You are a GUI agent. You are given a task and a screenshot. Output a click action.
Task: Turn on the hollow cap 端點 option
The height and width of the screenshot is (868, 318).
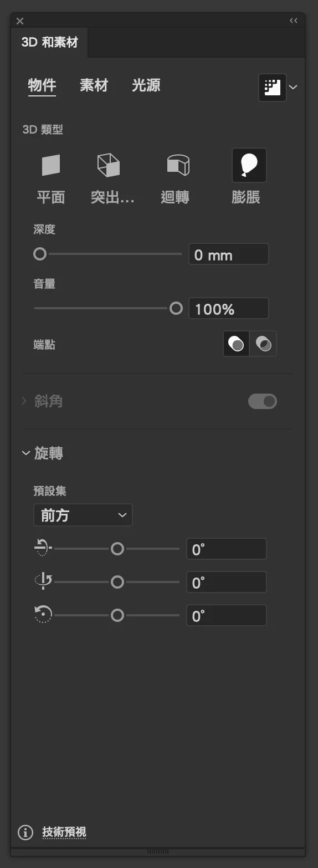(x=263, y=344)
